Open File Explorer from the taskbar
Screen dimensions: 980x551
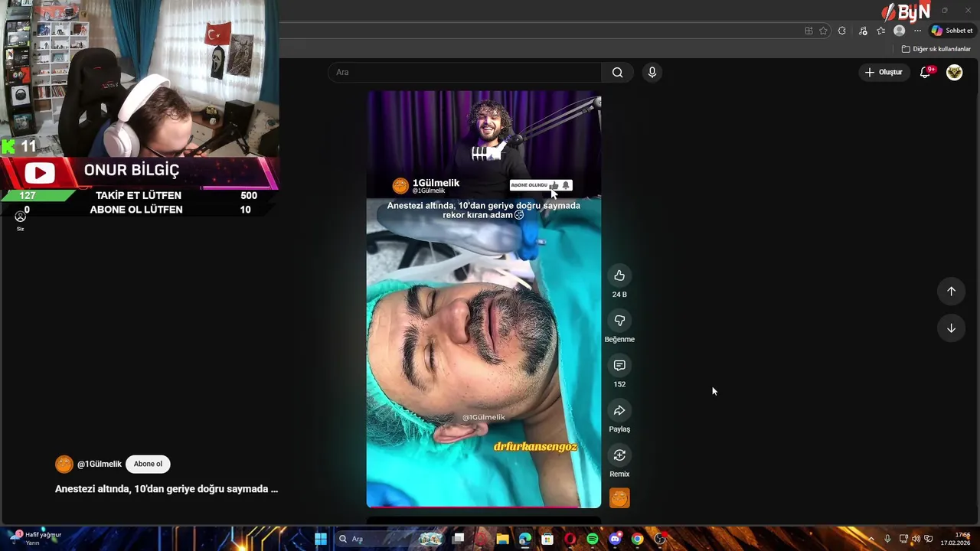coord(502,539)
